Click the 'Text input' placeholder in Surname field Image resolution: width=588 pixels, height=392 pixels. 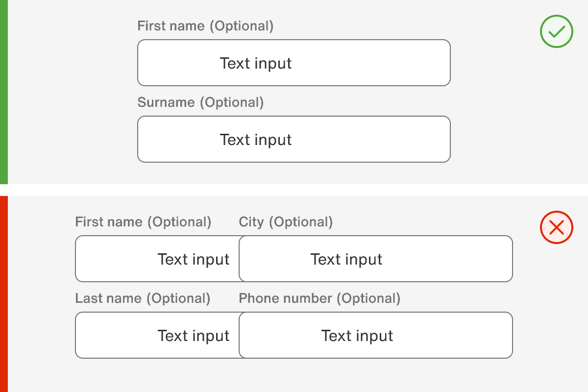[256, 140]
